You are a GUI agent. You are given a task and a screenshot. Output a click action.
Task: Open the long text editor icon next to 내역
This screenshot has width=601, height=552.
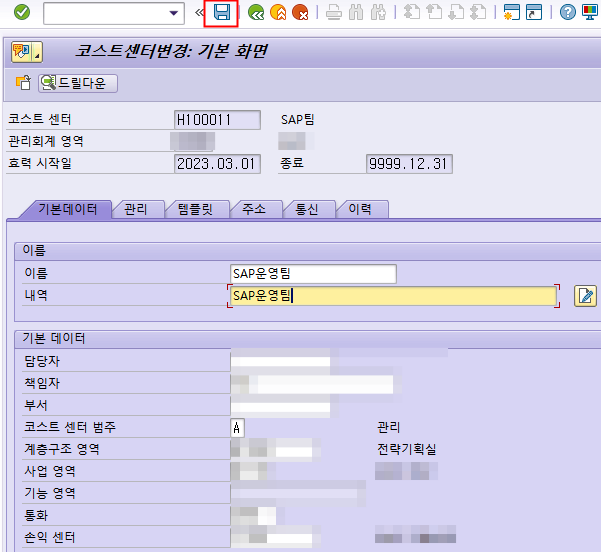[x=585, y=296]
